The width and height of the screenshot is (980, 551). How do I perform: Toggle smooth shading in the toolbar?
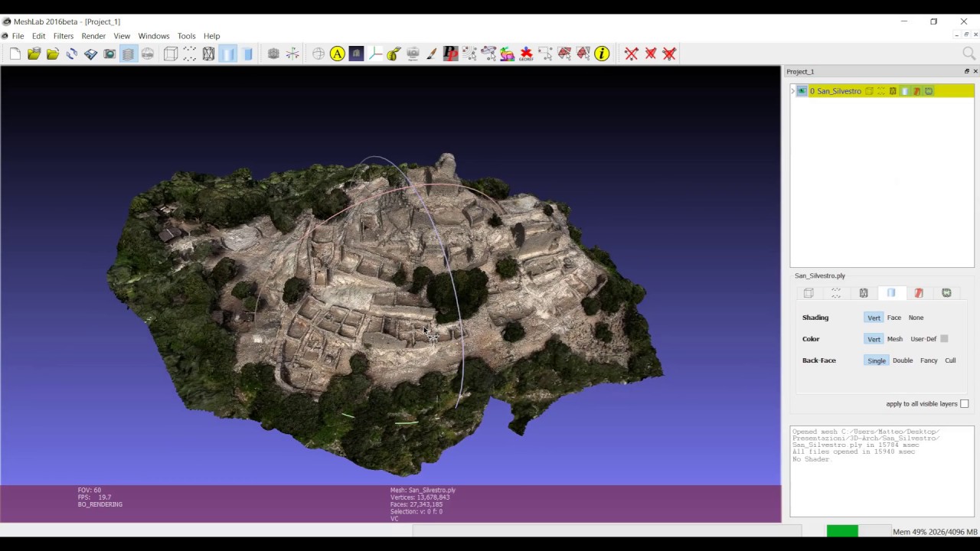coord(228,53)
